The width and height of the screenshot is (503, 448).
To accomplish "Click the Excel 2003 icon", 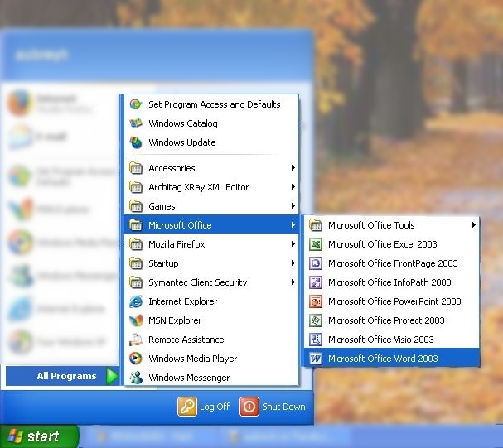I will pos(316,244).
